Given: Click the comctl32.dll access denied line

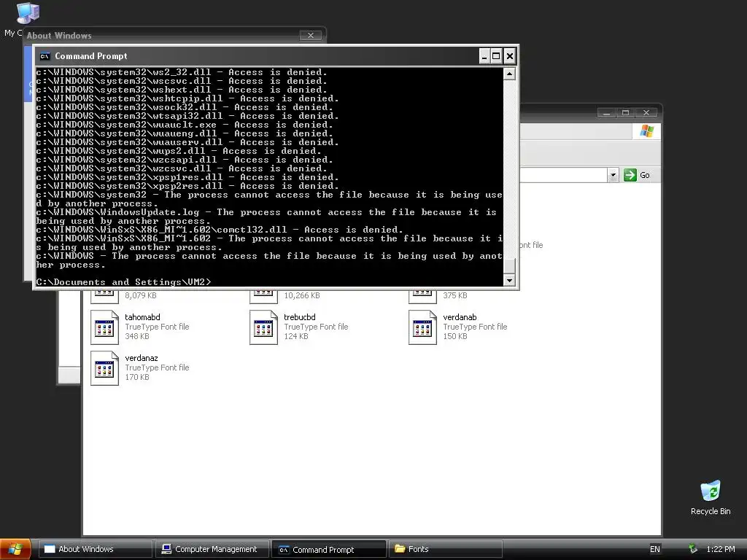Looking at the screenshot, I should pyautogui.click(x=220, y=230).
